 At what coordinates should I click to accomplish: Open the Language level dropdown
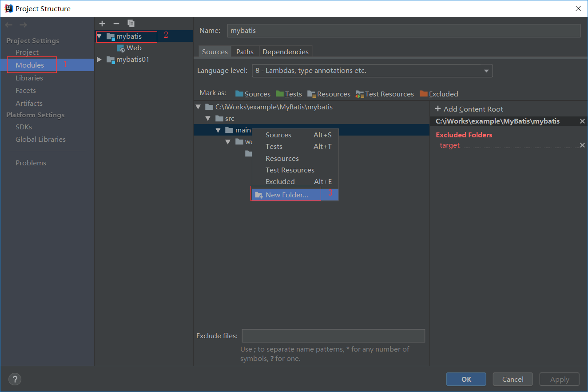click(x=372, y=71)
